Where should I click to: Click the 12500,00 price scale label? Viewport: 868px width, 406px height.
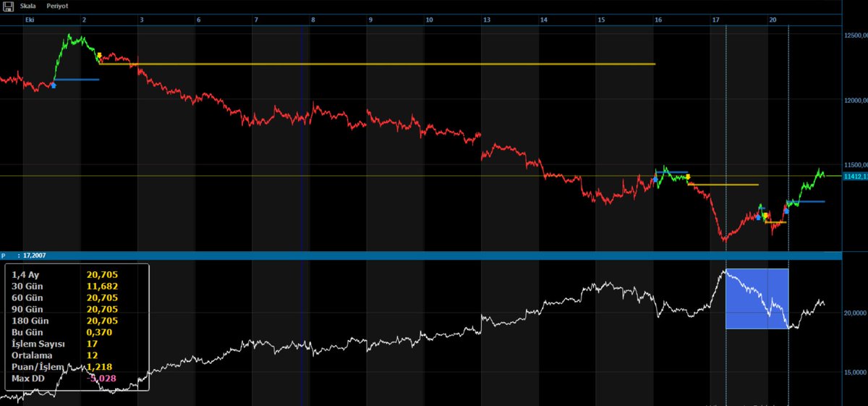[x=855, y=35]
